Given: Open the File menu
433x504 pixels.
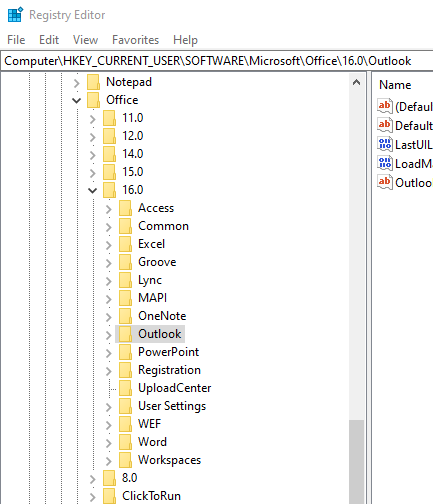Looking at the screenshot, I should pyautogui.click(x=16, y=40).
